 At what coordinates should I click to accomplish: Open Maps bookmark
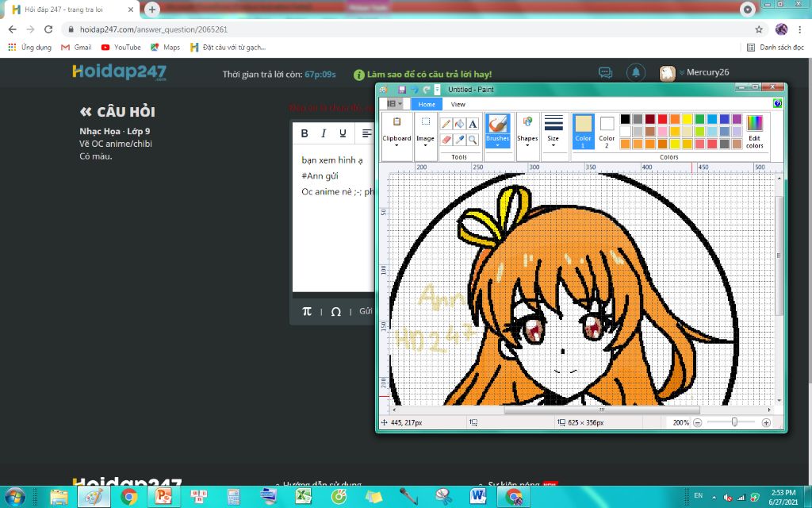[165, 47]
